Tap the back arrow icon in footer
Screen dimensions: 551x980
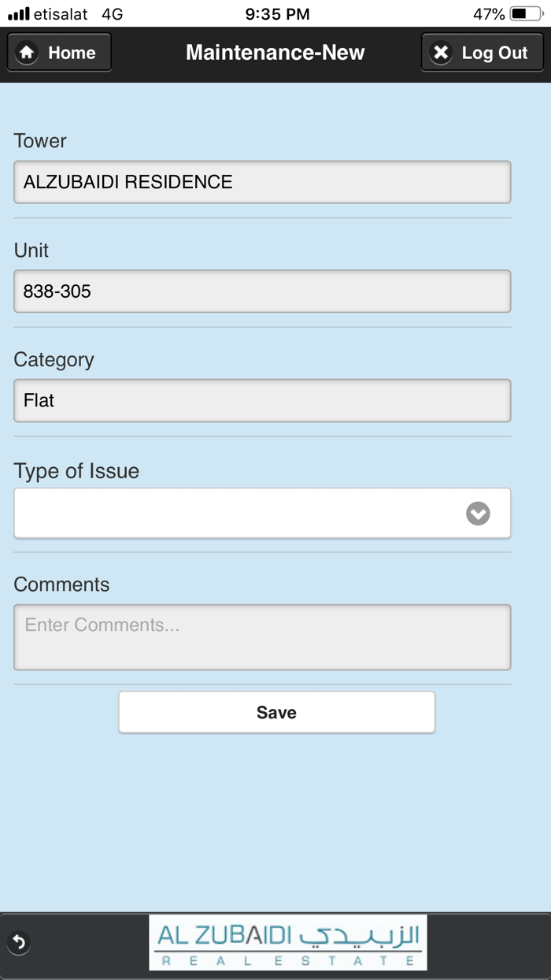coord(19,942)
